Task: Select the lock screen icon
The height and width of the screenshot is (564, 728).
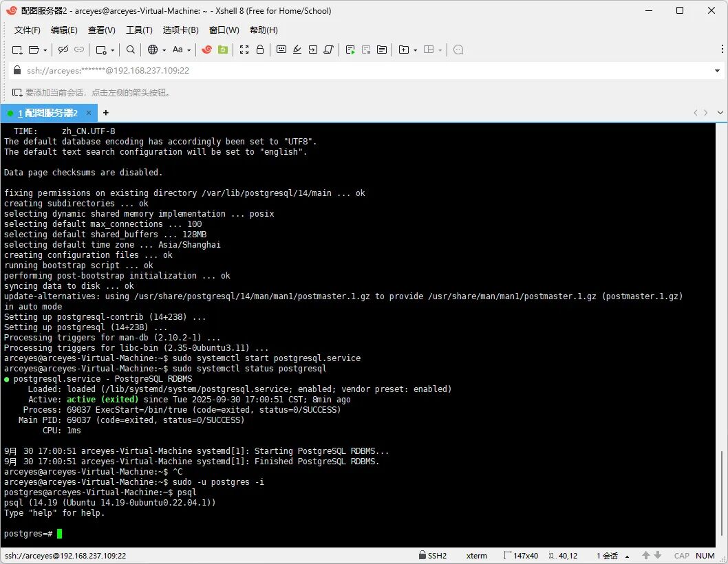Action: point(259,50)
